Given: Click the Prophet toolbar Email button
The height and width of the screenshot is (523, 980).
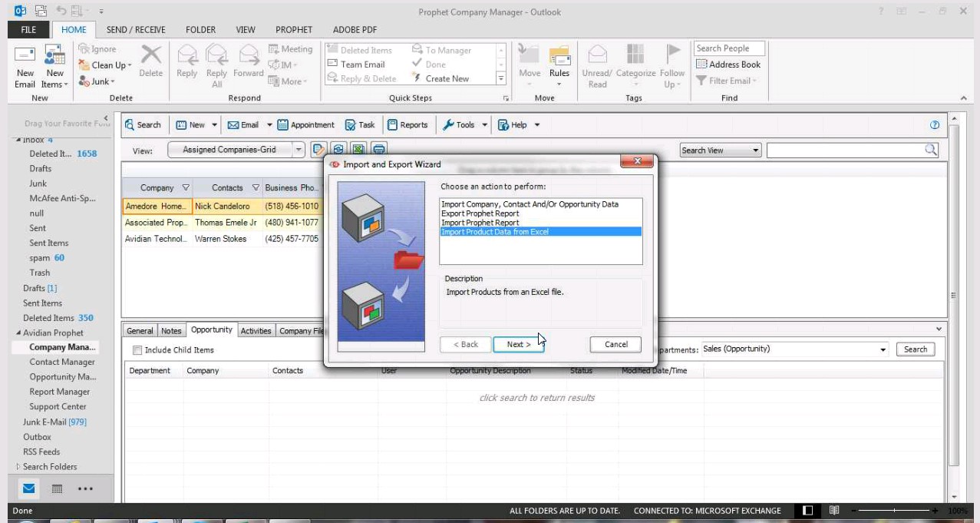Looking at the screenshot, I should point(243,124).
